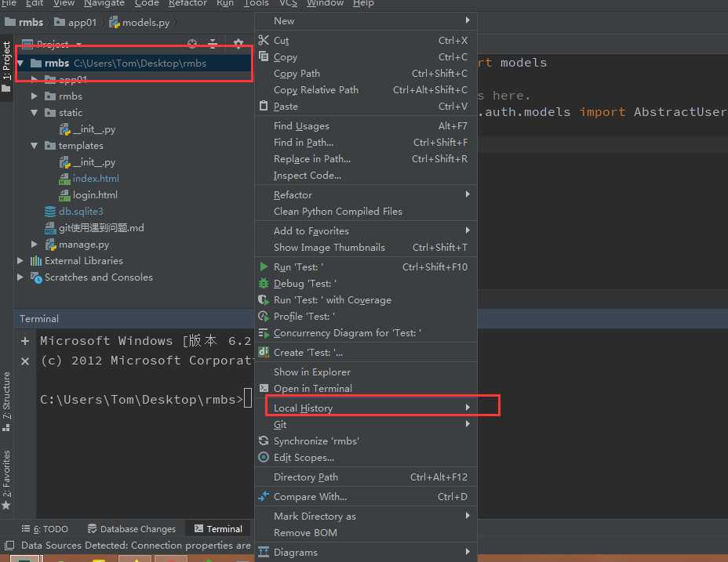The width and height of the screenshot is (728, 562).
Task: Expand Scratches and Consoles node
Action: [x=20, y=277]
